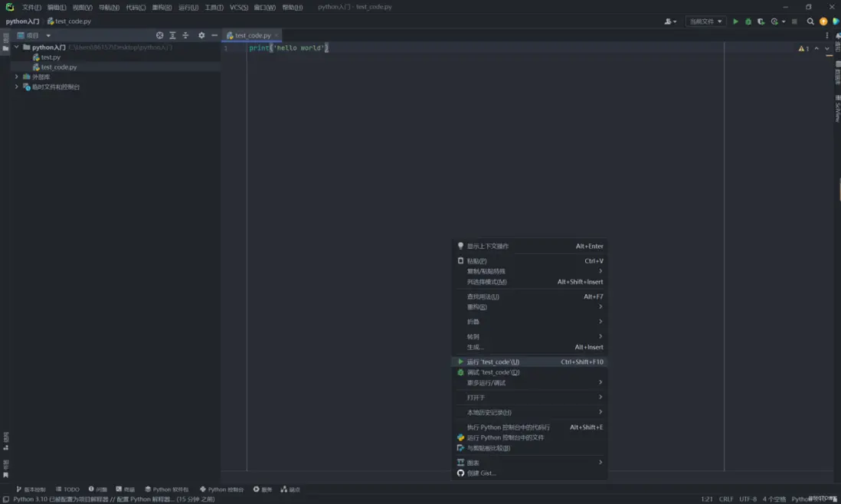
Task: Click the orange update arrow icon
Action: coord(823,21)
